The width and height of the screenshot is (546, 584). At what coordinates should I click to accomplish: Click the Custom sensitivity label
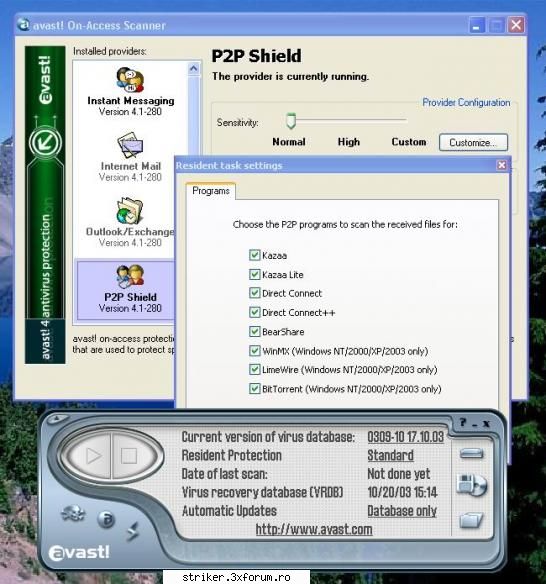point(409,142)
